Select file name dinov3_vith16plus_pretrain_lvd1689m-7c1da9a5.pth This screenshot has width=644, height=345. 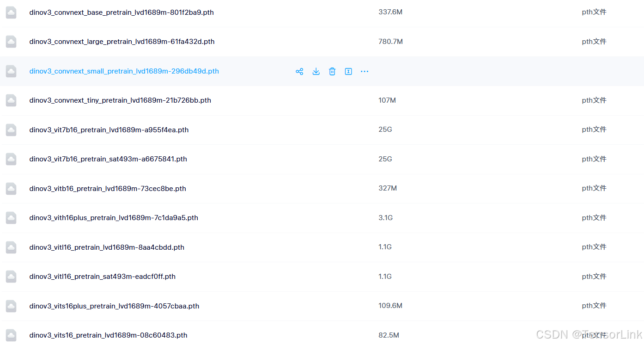click(x=114, y=218)
